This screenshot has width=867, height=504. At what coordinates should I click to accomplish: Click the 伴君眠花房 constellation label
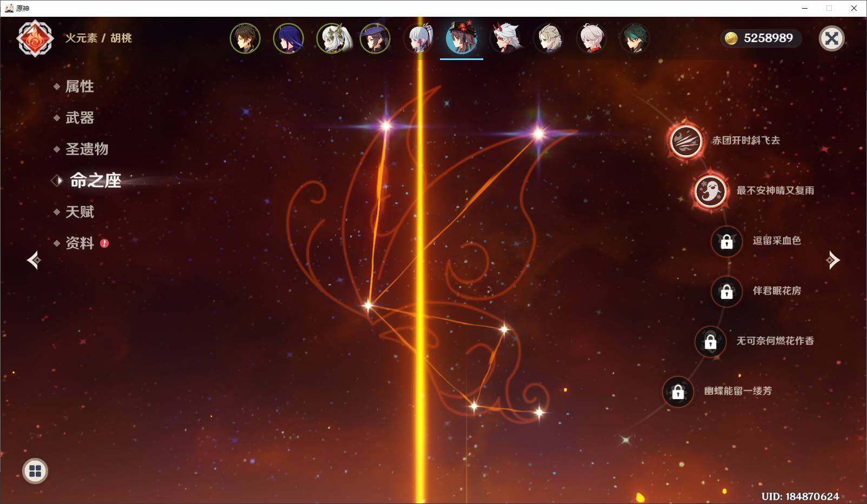tap(777, 291)
